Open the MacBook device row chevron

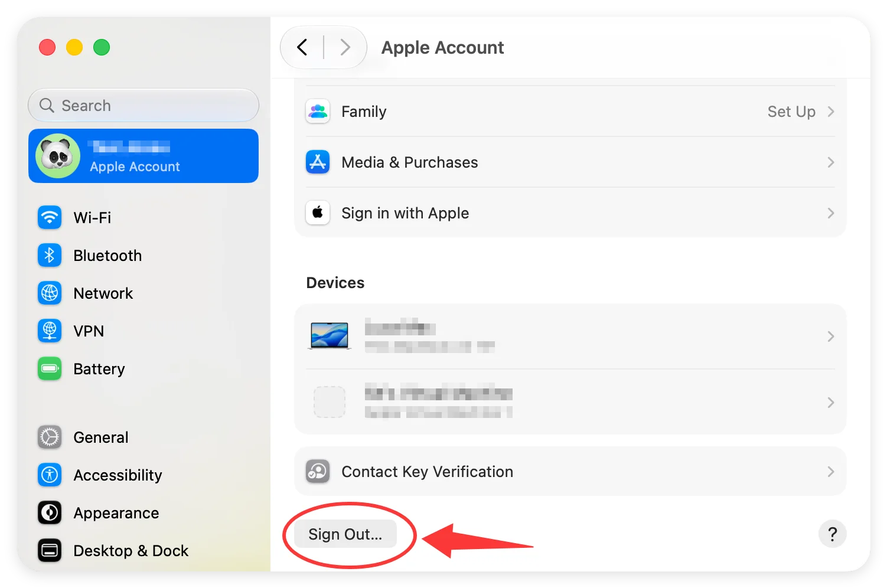tap(831, 337)
